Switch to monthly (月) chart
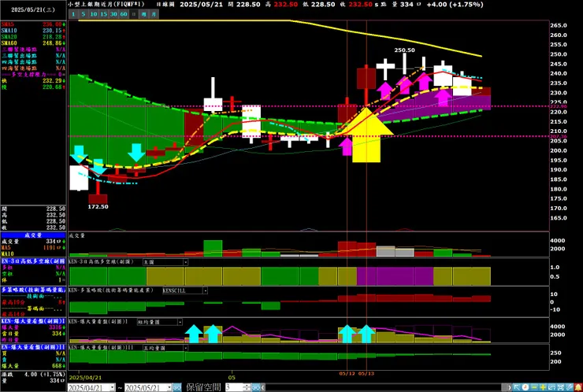The width and height of the screenshot is (583, 392). (x=154, y=14)
